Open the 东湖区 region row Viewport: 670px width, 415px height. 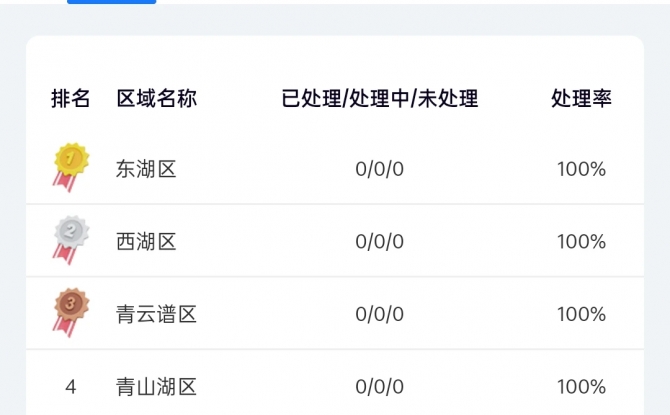[335, 169]
